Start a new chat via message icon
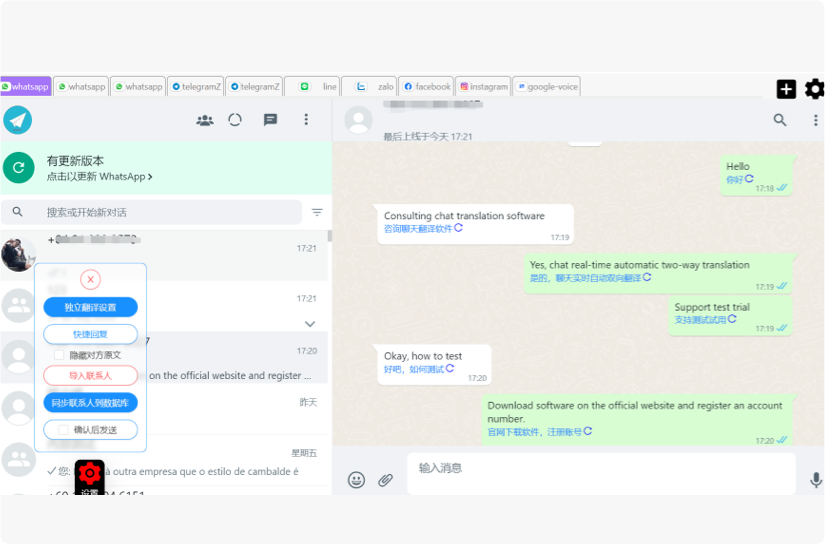 [x=270, y=120]
